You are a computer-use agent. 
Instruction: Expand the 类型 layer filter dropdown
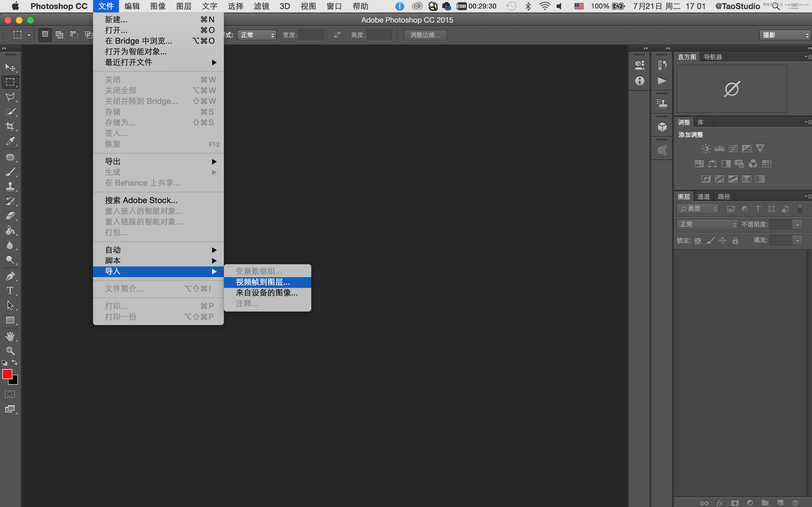[x=698, y=208]
